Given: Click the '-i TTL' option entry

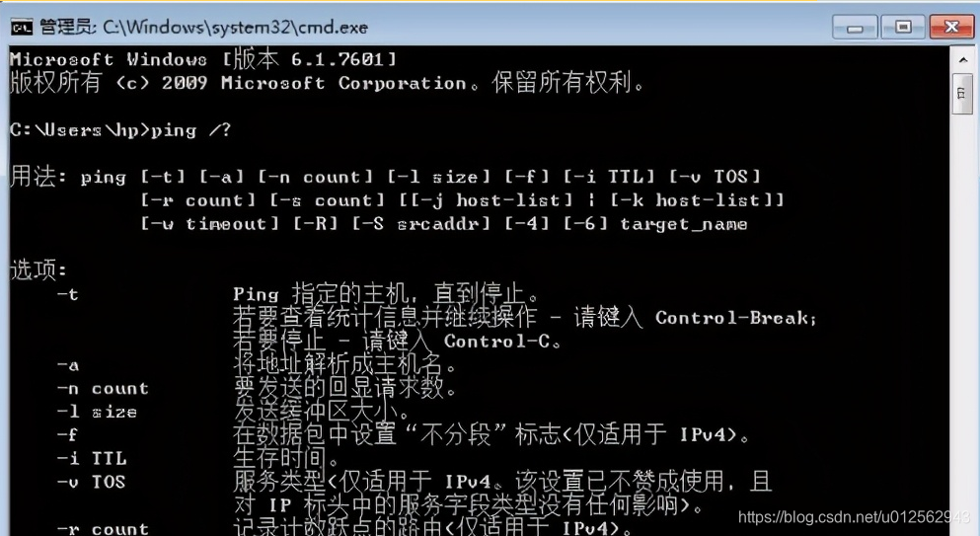Looking at the screenshot, I should click(92, 458).
